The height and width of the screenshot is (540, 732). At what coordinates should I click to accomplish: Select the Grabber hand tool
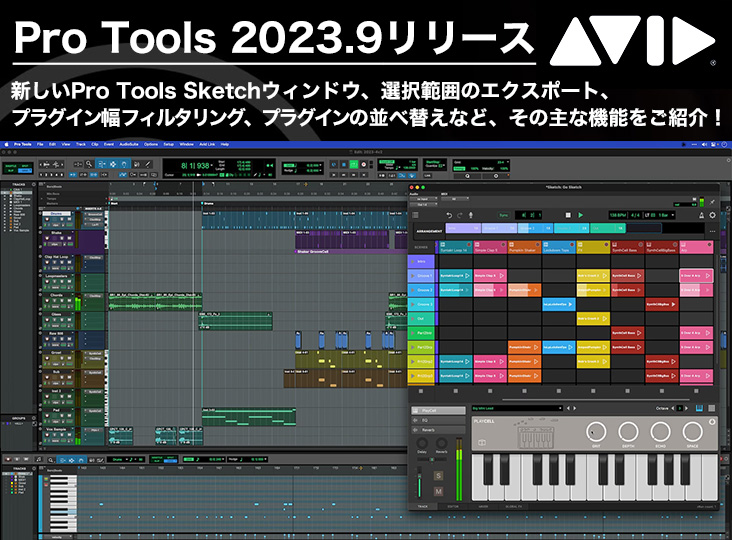point(124,164)
